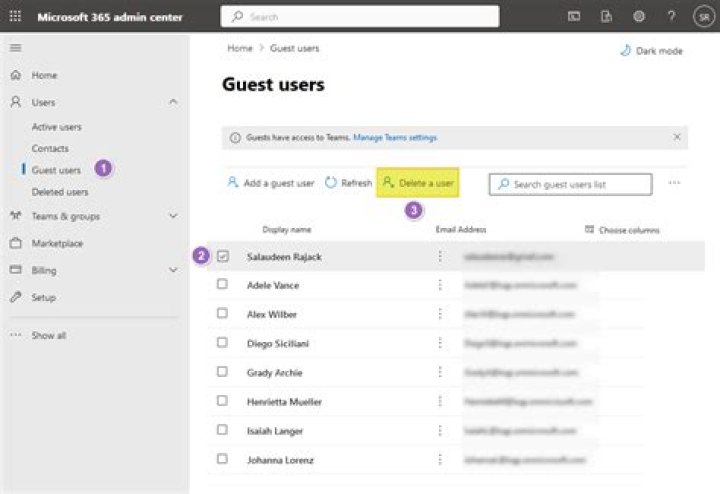720x494 pixels.
Task: Open Isaiah Langer user name
Action: tap(275, 431)
